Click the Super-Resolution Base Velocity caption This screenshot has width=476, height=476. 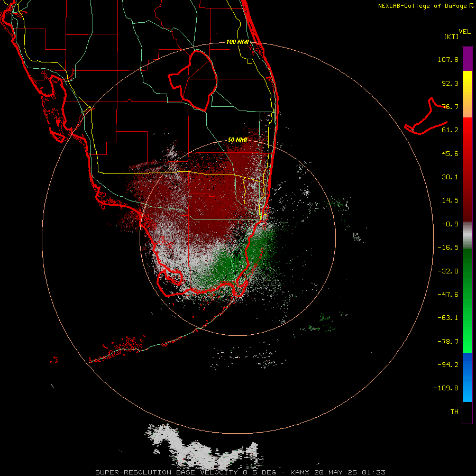click(240, 472)
